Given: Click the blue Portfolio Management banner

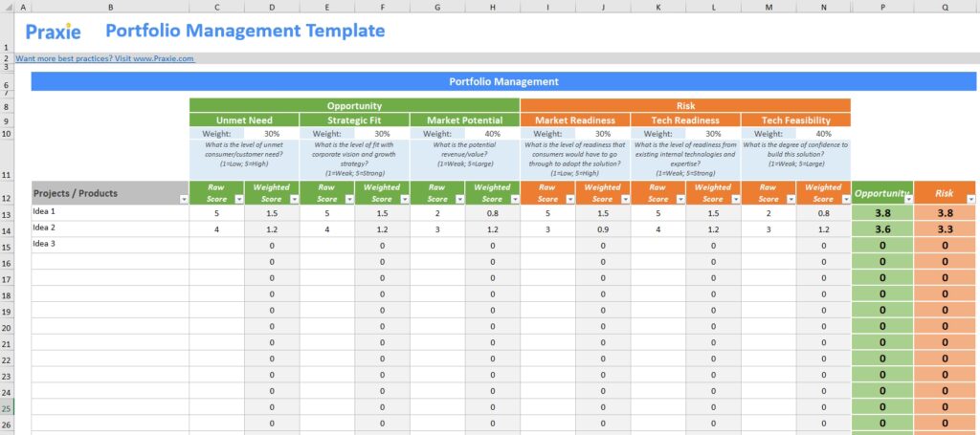Looking at the screenshot, I should (503, 82).
